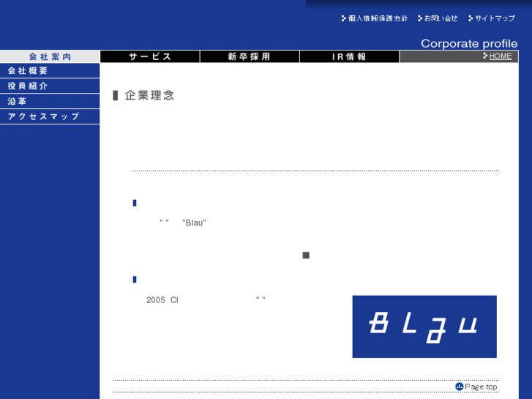Go to the HOME link
This screenshot has width=532, height=399.
click(501, 56)
